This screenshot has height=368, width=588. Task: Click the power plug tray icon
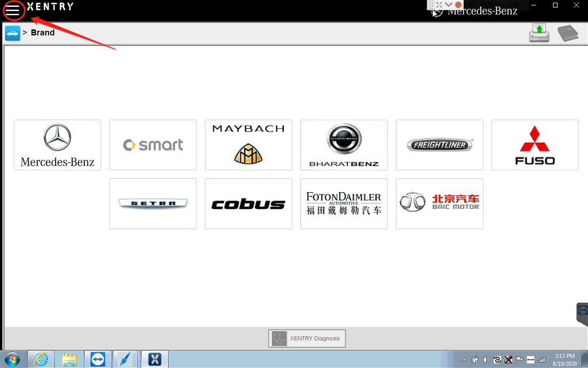click(475, 360)
